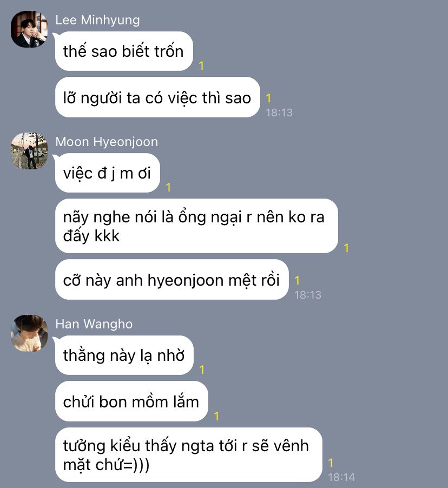
Task: Open Moon Hyeonjoon's avatar photo
Action: click(x=29, y=151)
